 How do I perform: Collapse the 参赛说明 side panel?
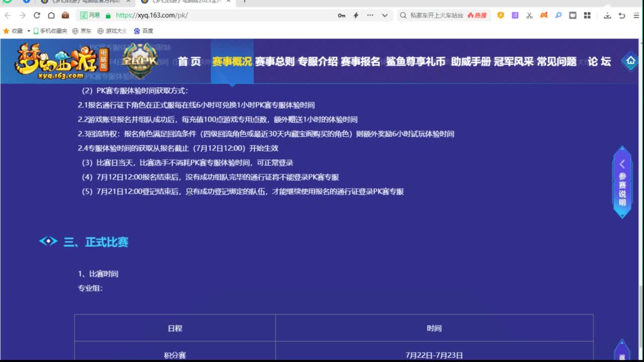click(x=622, y=164)
